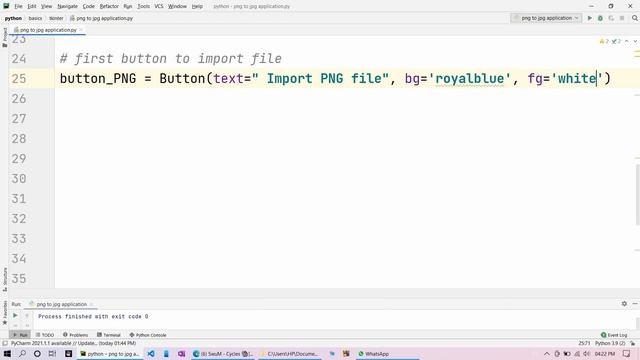This screenshot has height=360, width=640.
Task: Click the lock icon in status bar
Action: (x=632, y=343)
